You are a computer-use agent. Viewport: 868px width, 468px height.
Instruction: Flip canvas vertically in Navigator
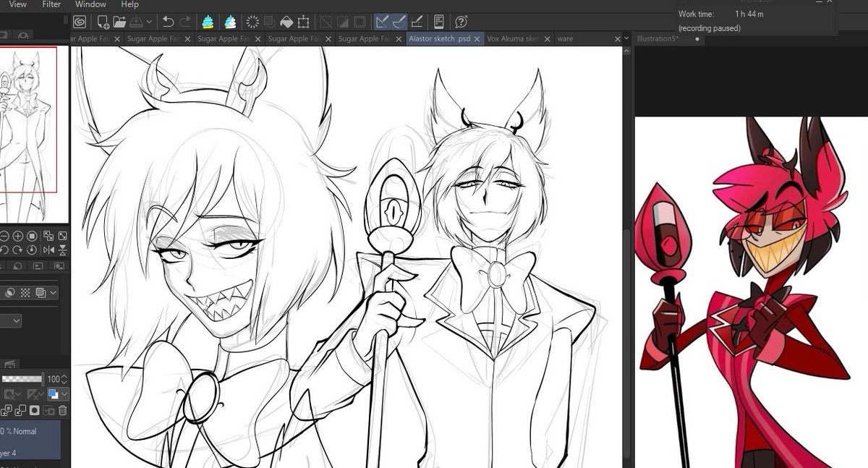(x=63, y=250)
